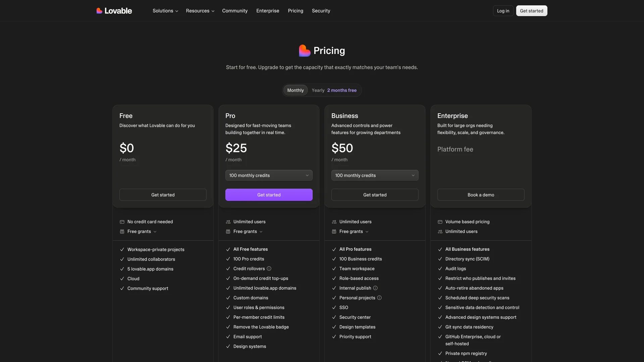Click the 5 lovable.app domains text

tap(150, 269)
